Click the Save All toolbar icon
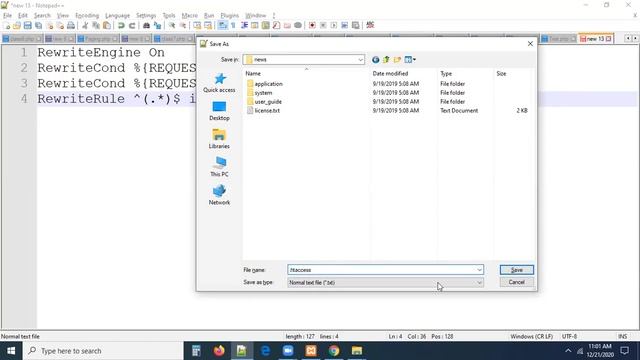This screenshot has height=360, width=640. coord(38,25)
